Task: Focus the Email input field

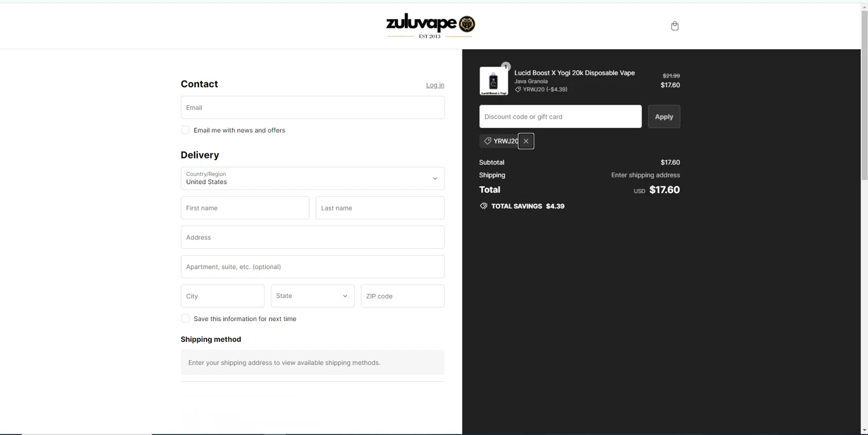Action: pos(312,108)
